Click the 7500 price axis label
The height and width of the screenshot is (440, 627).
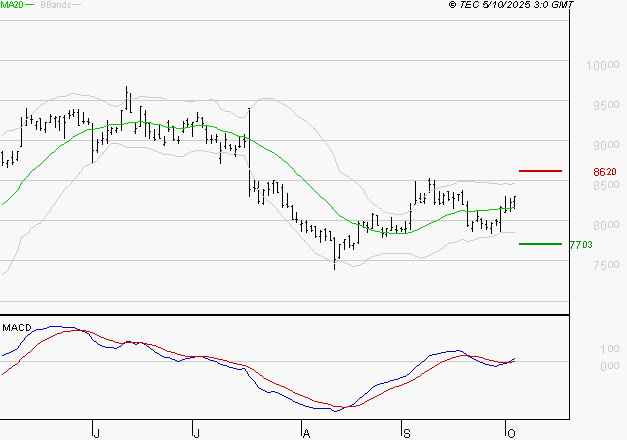click(606, 265)
